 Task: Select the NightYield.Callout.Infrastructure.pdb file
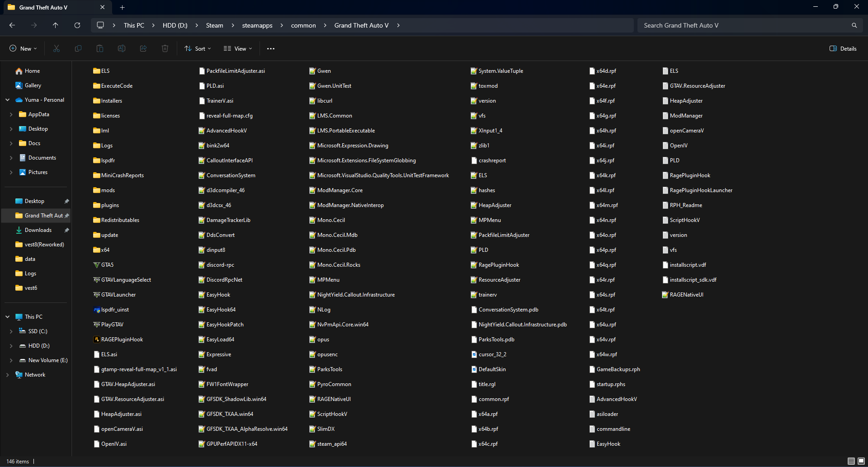click(x=519, y=325)
